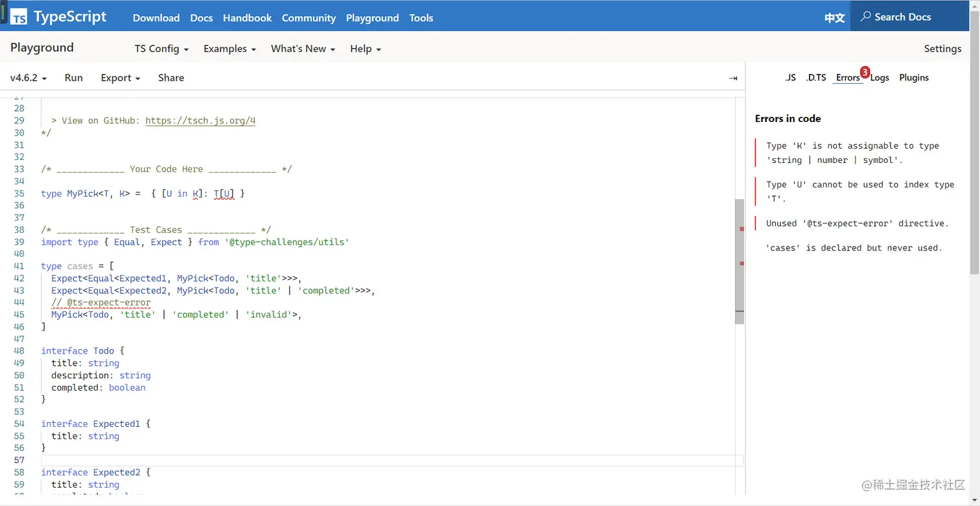Select the "Unused '@ts-expect-error' directive" error

tap(857, 223)
